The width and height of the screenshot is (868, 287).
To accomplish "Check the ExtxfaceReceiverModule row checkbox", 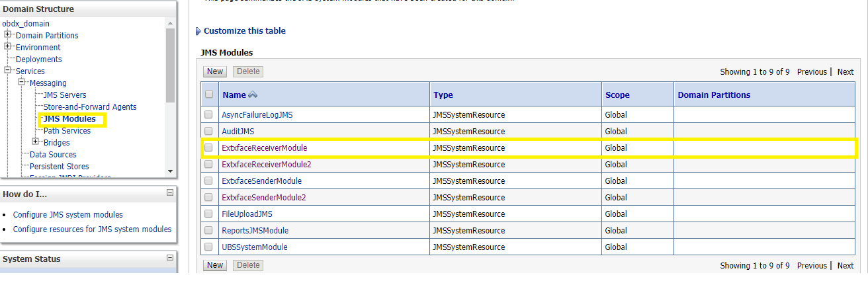I will click(209, 147).
